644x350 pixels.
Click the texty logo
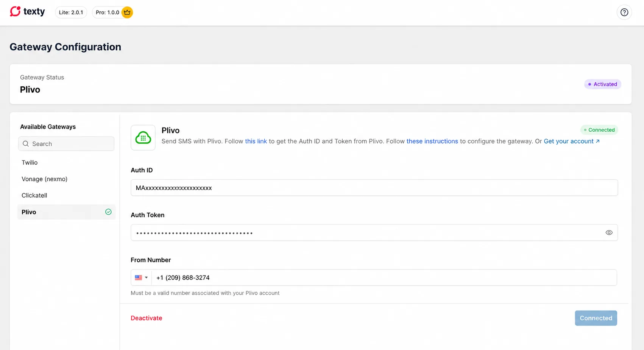(x=27, y=12)
